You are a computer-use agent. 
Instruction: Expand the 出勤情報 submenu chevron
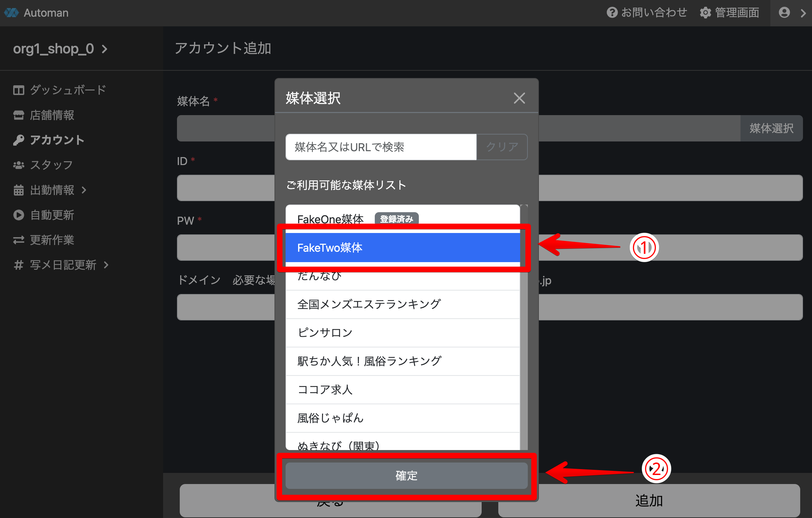pyautogui.click(x=84, y=190)
